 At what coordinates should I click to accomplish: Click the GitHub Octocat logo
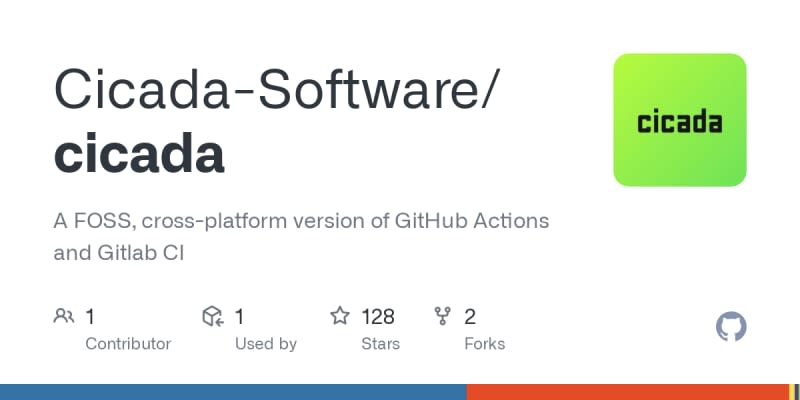(x=732, y=327)
